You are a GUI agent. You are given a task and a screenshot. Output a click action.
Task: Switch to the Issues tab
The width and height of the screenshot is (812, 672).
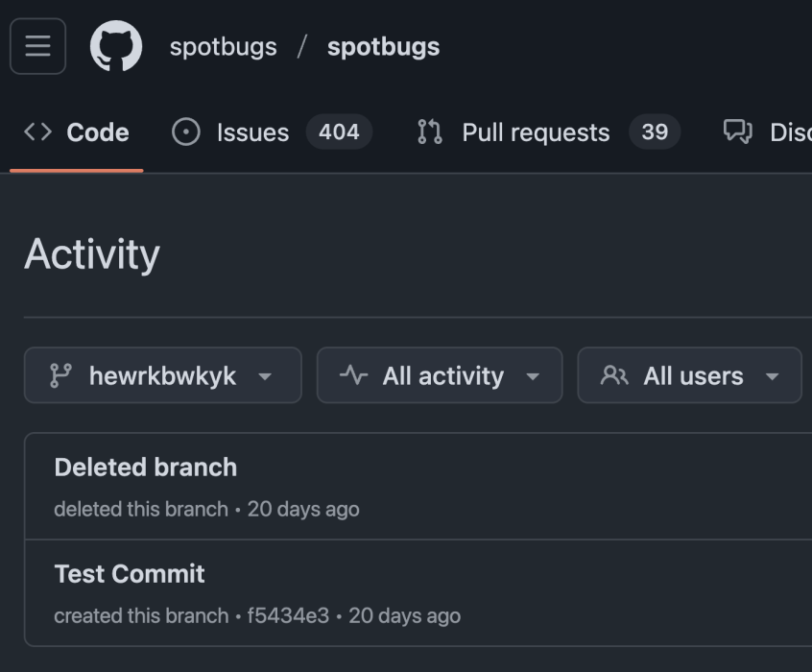point(251,132)
